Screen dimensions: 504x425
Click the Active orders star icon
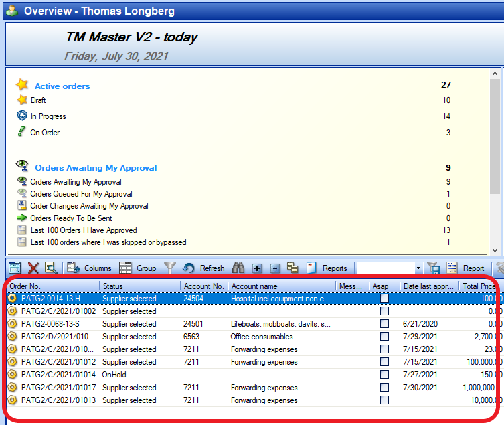[22, 84]
